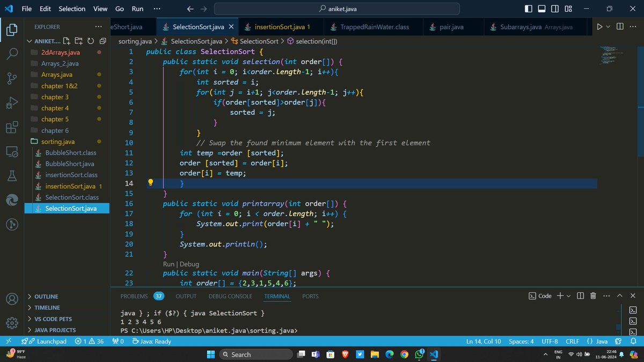Screen dimensions: 644x362
Task: Click the Windows taskbar Search box
Action: [255, 354]
